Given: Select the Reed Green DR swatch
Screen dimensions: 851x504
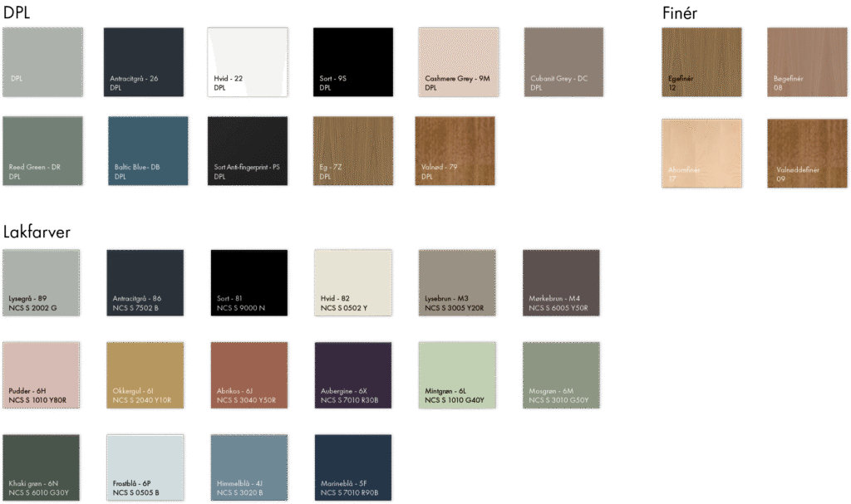Looking at the screenshot, I should pos(42,150).
